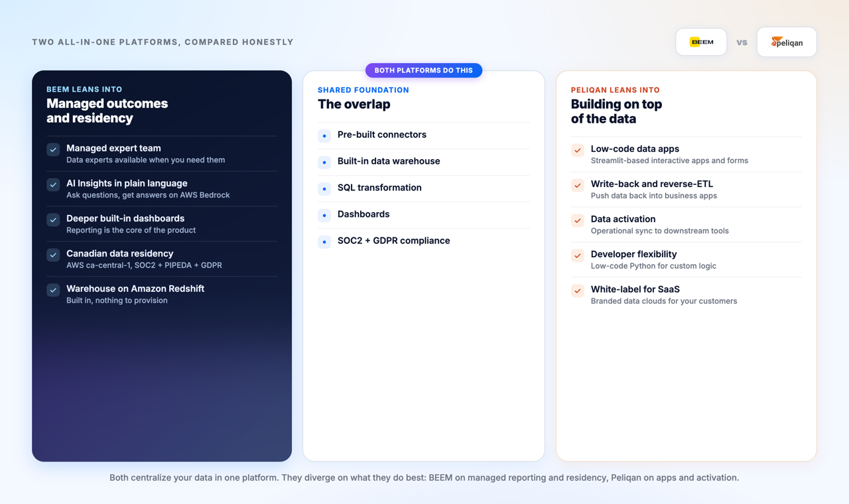The image size is (849, 504).
Task: Click the blue dot beside Built-in data warehouse
Action: [324, 162]
